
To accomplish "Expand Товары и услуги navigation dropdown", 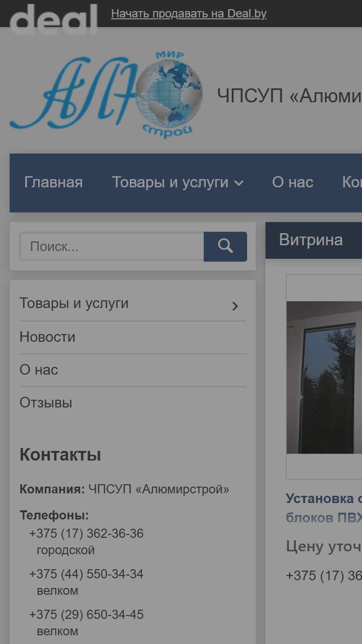I will tap(178, 182).
